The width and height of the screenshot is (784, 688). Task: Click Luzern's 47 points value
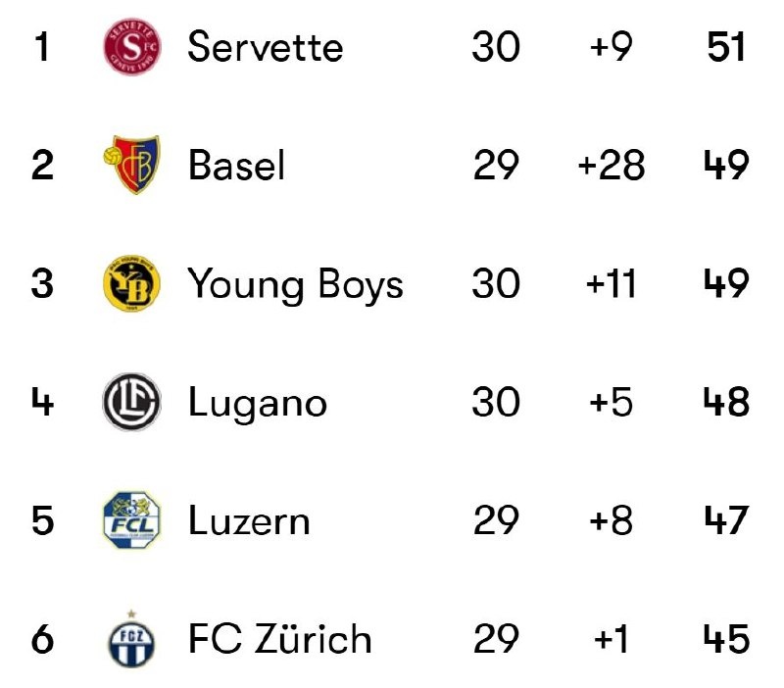(726, 521)
